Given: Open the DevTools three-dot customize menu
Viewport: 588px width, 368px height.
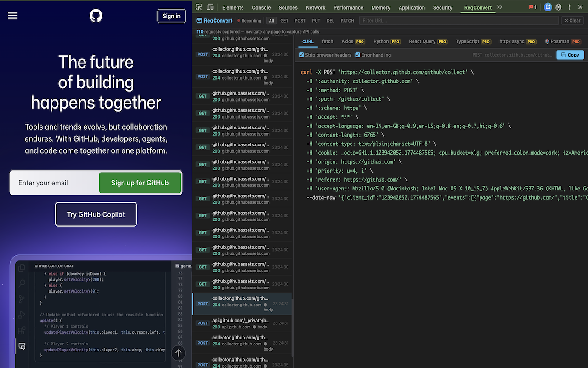Looking at the screenshot, I should tap(570, 7).
